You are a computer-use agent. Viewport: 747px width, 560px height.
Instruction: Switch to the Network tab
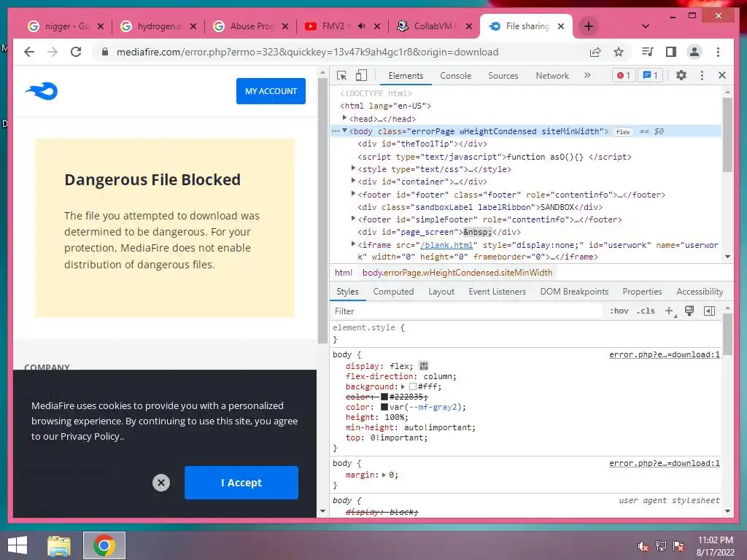552,75
